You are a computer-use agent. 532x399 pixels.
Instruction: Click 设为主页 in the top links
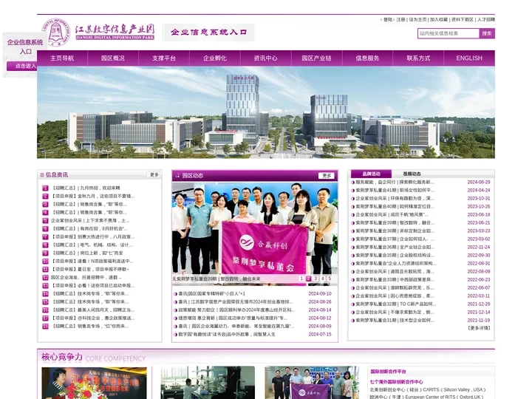click(417, 20)
